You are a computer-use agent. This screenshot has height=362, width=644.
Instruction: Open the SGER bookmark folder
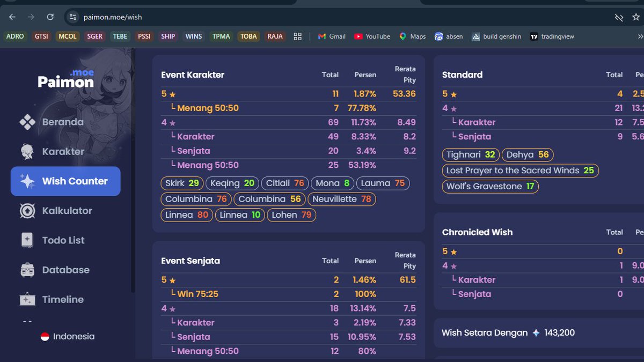click(95, 36)
